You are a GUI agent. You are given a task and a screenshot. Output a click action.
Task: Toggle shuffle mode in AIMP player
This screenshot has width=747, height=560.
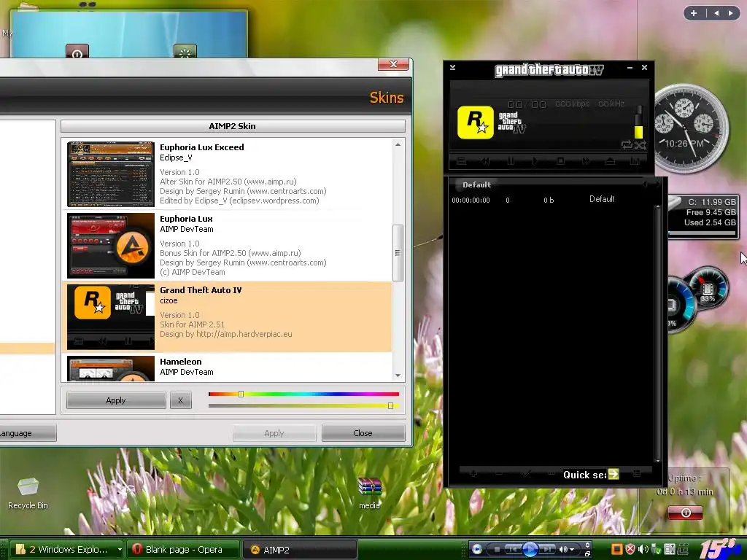tap(640, 145)
